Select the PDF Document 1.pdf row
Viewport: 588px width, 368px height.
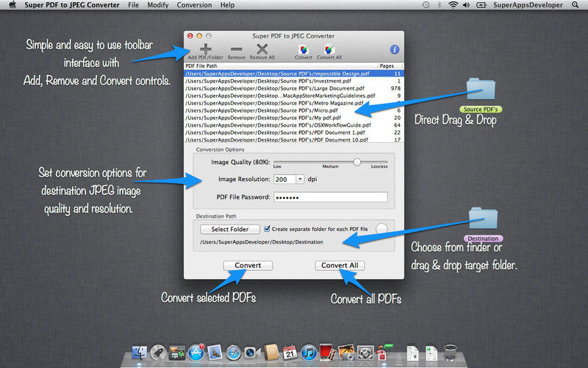coord(293,132)
